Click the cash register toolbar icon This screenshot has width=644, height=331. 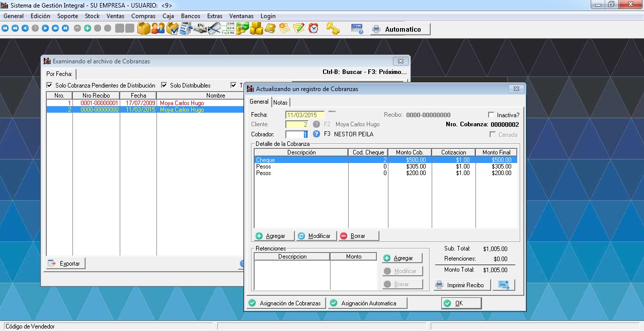186,29
